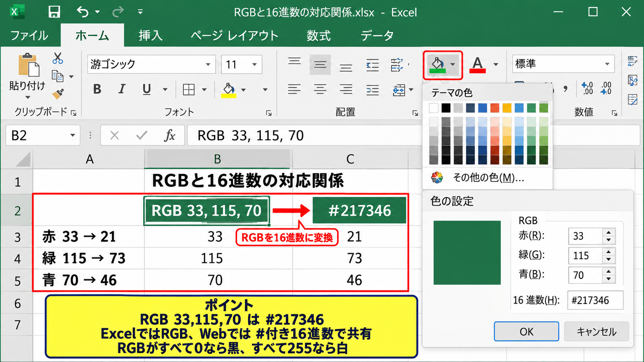Expand the Underline style dropdown arrow
Viewport: 644px width, 362px height.
pos(165,90)
